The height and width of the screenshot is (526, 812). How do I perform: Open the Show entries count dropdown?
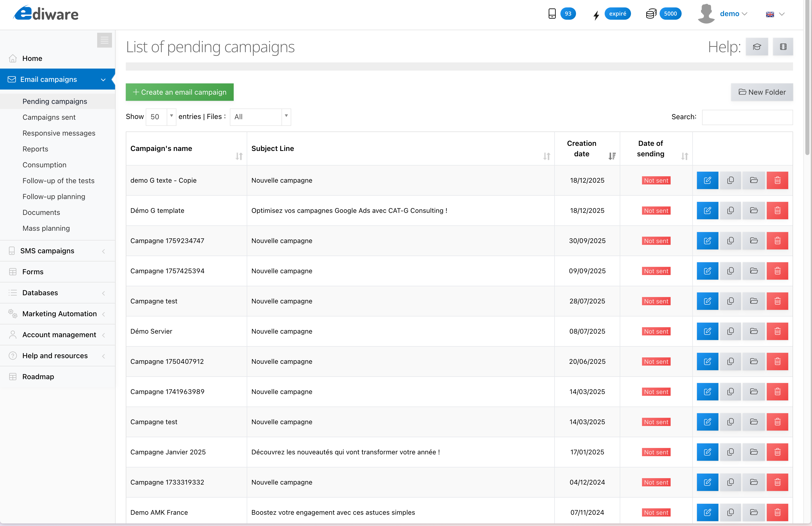[161, 117]
